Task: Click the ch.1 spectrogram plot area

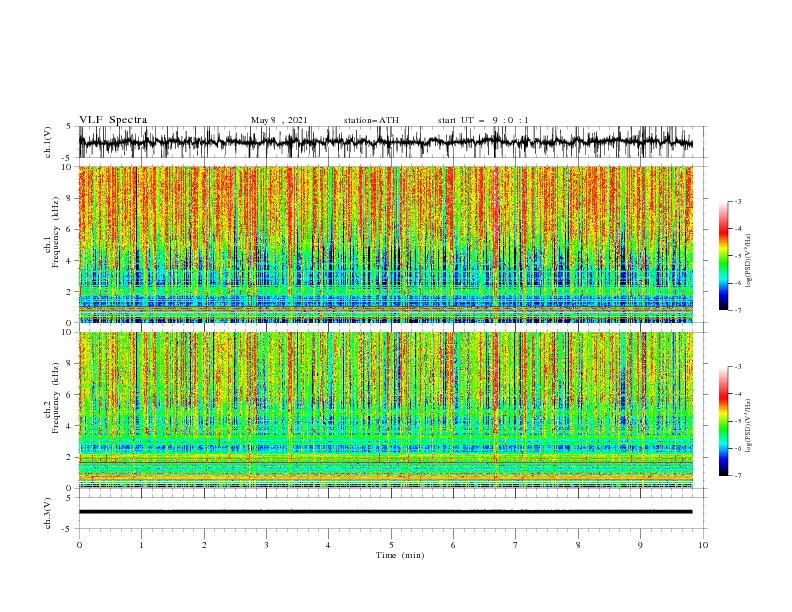Action: pyautogui.click(x=386, y=244)
